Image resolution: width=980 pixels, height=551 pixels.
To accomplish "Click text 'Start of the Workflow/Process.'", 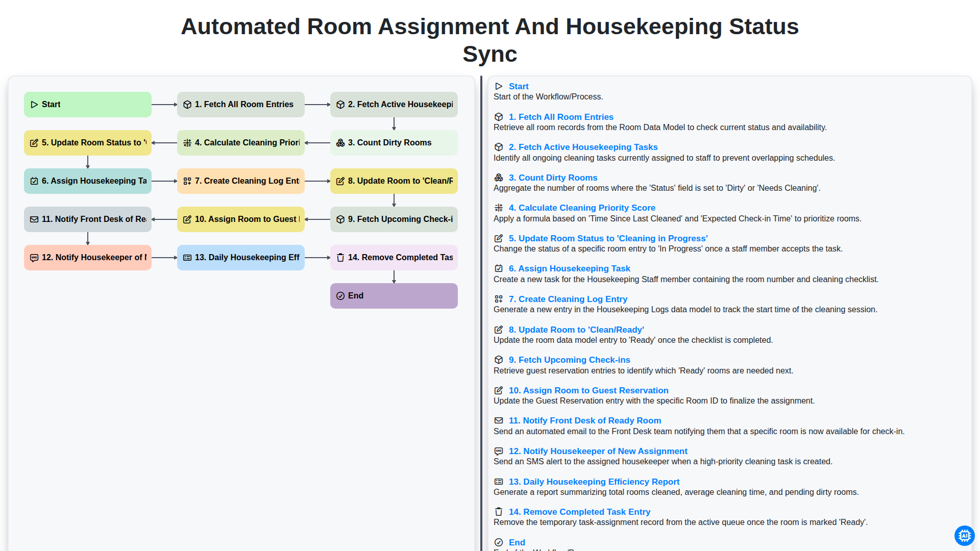I will click(x=548, y=97).
